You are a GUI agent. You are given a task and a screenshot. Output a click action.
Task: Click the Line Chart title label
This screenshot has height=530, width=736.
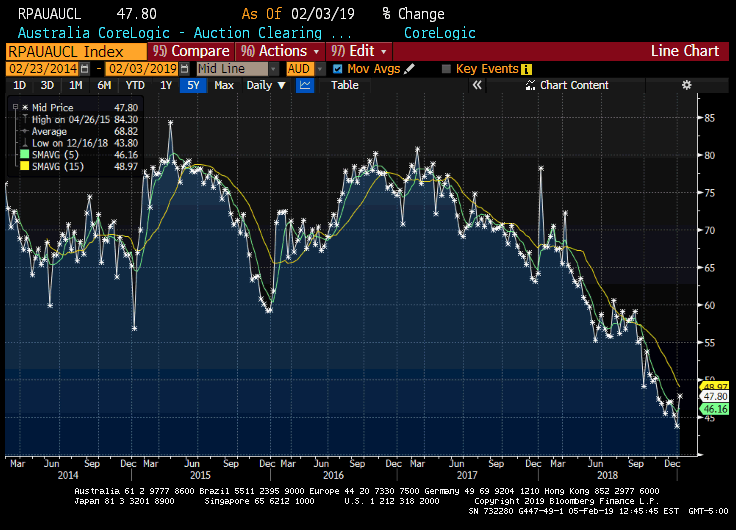coord(685,51)
